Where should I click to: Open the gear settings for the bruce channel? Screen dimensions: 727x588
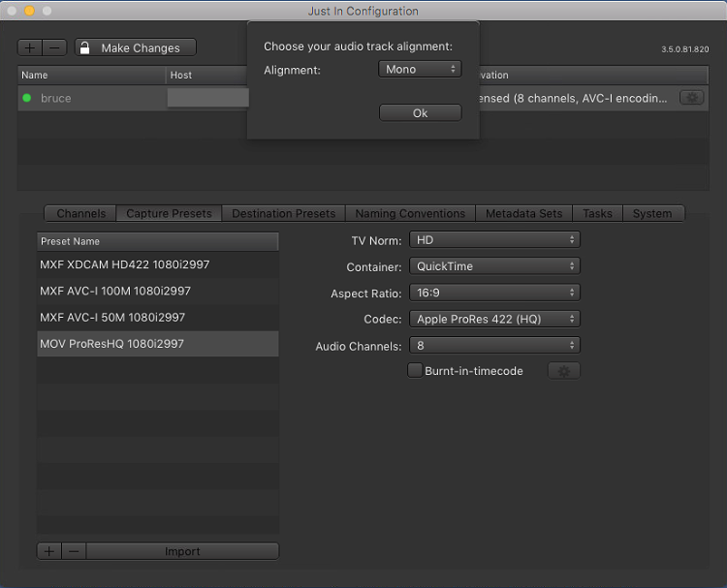(691, 98)
